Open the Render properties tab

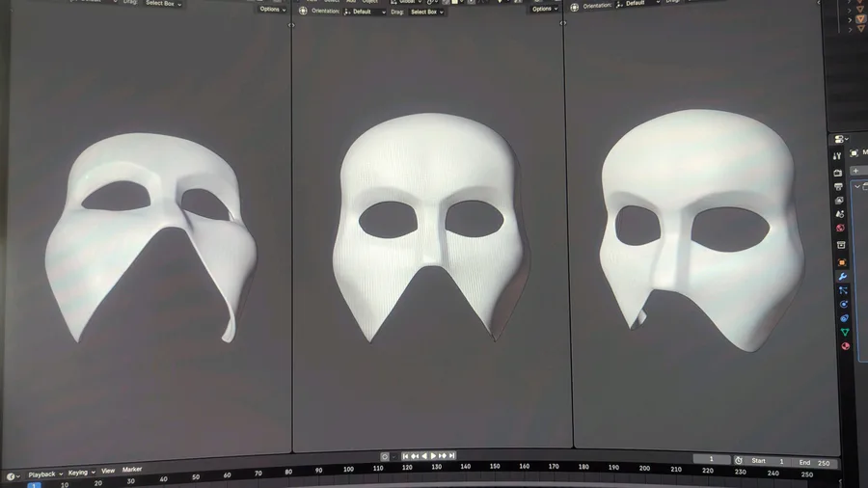coord(837,173)
